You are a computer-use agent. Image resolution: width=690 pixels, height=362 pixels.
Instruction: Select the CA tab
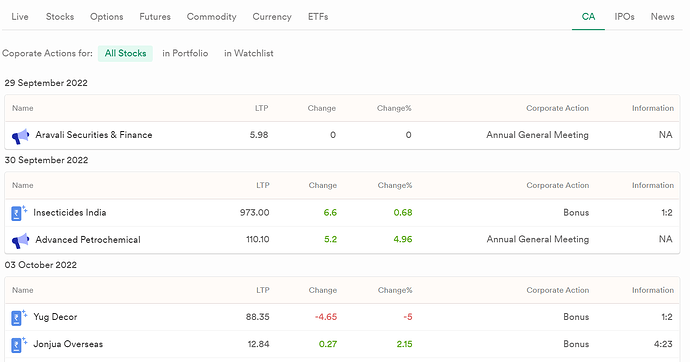pyautogui.click(x=588, y=17)
